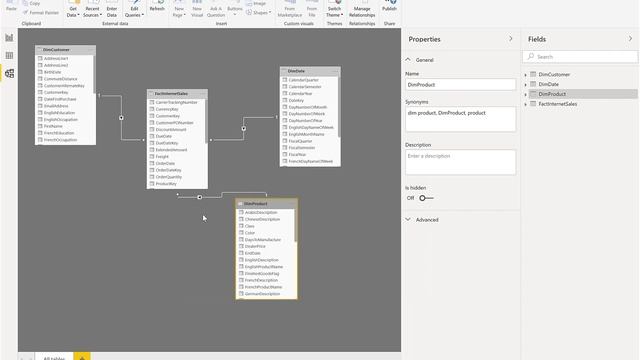
Task: Expand the Advanced section in Properties
Action: click(x=408, y=220)
